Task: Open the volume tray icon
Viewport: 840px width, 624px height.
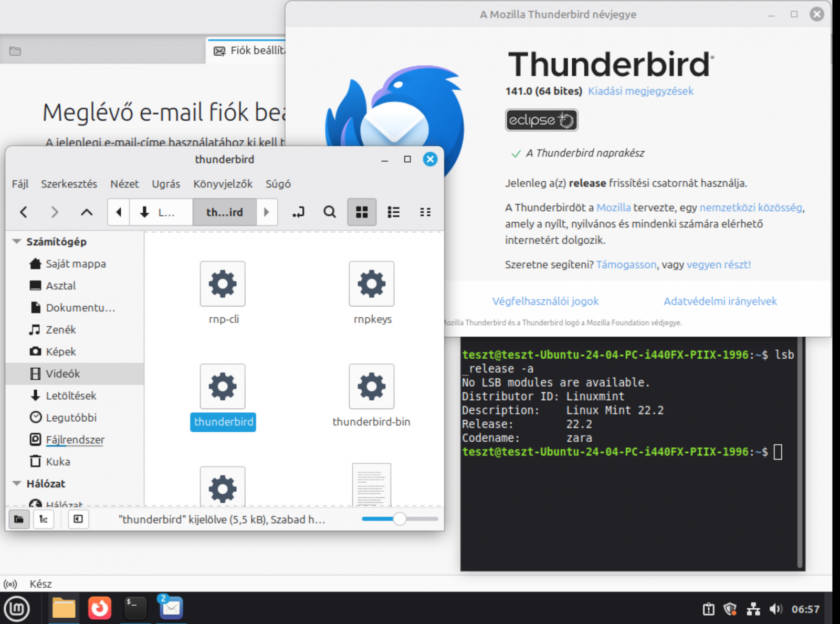Action: 776,609
